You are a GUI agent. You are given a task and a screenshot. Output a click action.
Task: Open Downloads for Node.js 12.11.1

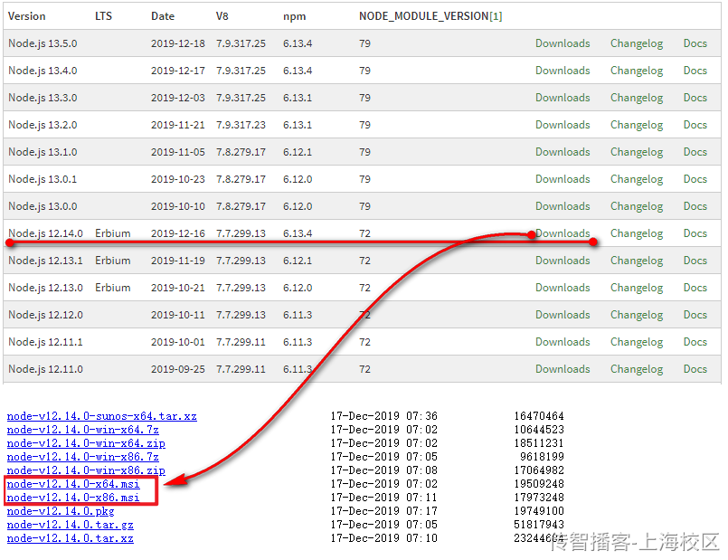pos(563,342)
